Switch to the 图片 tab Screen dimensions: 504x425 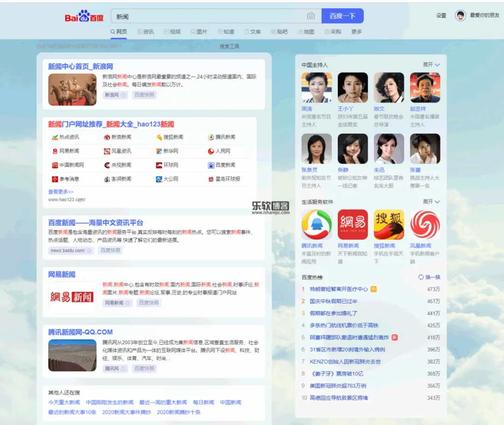[199, 32]
